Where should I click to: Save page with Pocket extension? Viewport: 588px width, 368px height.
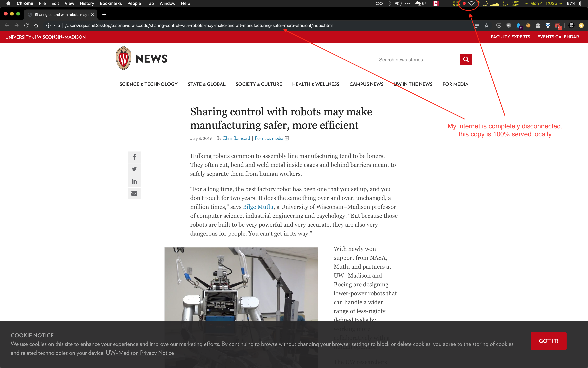coord(499,26)
